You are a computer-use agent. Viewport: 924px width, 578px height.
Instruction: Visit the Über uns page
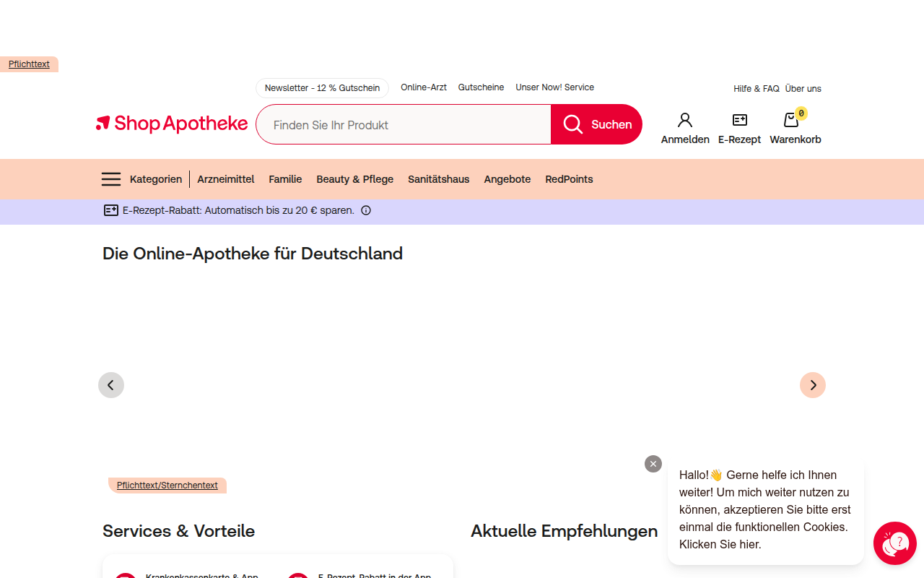(x=803, y=89)
